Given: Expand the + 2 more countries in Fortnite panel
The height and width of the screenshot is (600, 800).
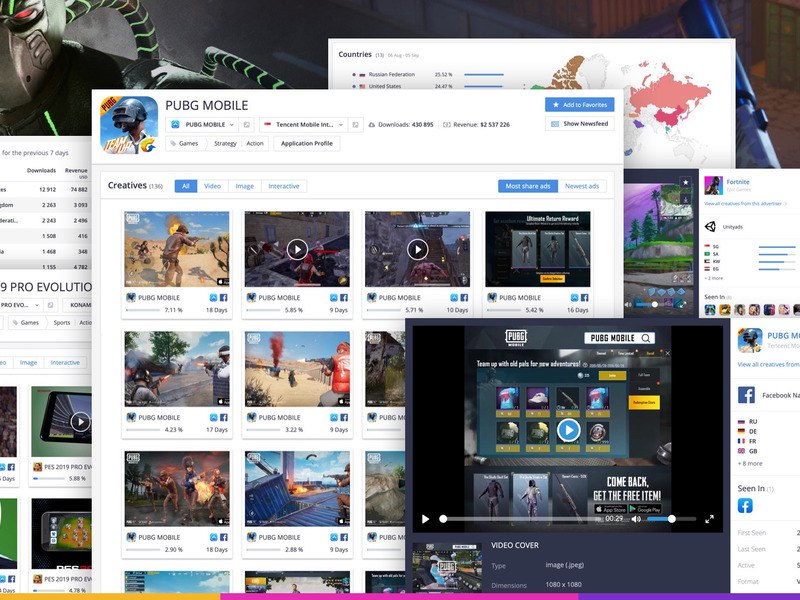Looking at the screenshot, I should tap(714, 278).
